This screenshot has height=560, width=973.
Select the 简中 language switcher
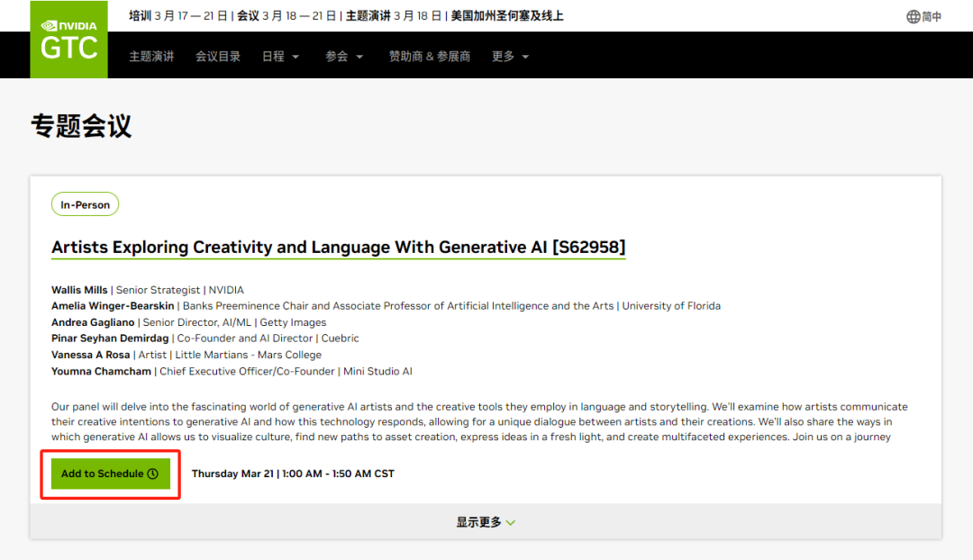tap(931, 17)
